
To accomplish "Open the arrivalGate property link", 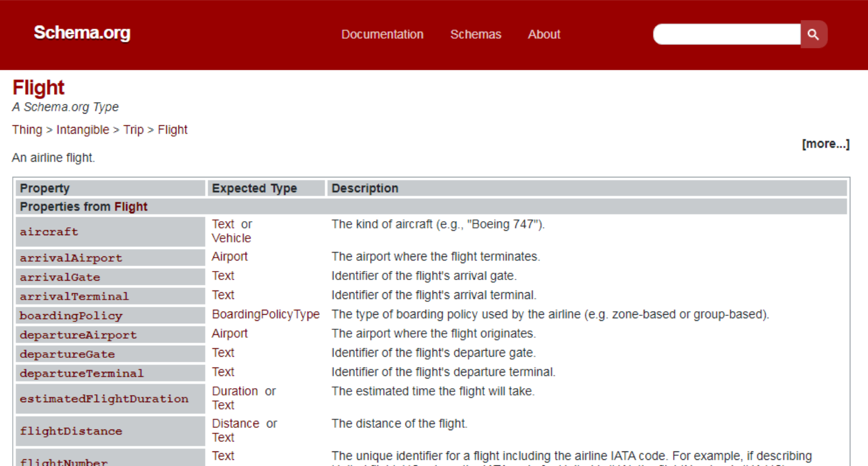I will (60, 277).
